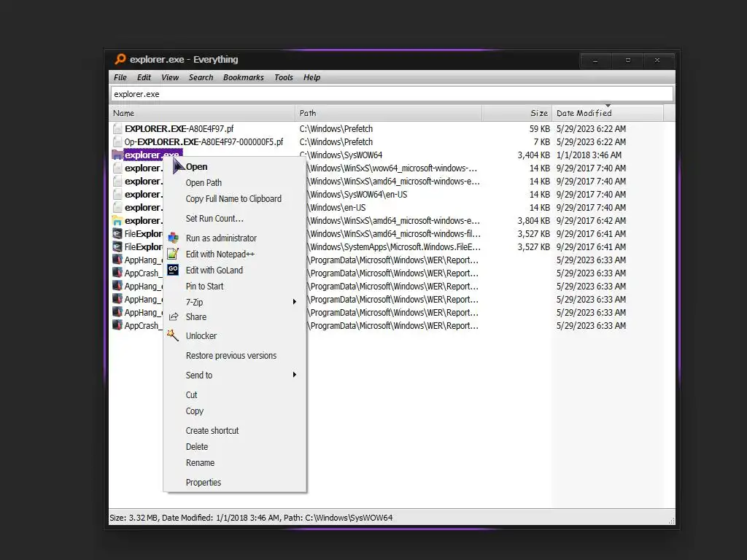Viewport: 747px width, 560px height.
Task: Click the GoLand icon in context menu
Action: pos(173,270)
